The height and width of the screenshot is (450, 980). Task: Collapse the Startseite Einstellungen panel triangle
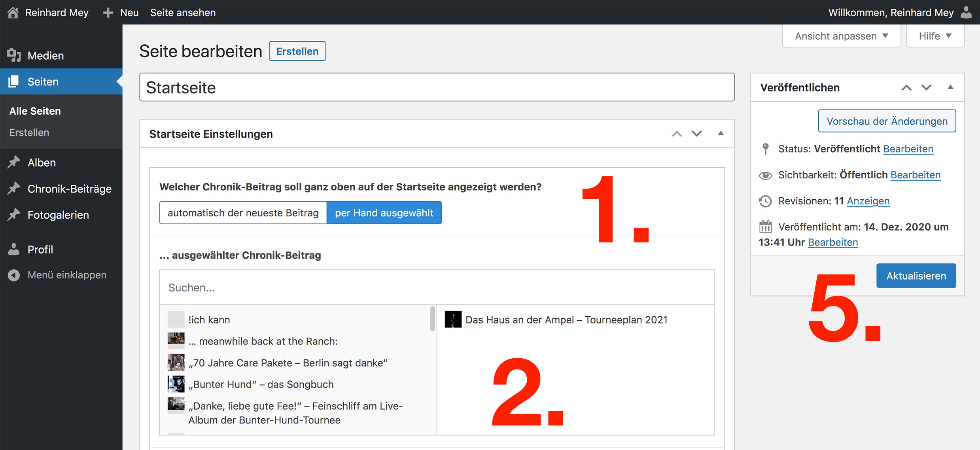click(x=721, y=134)
